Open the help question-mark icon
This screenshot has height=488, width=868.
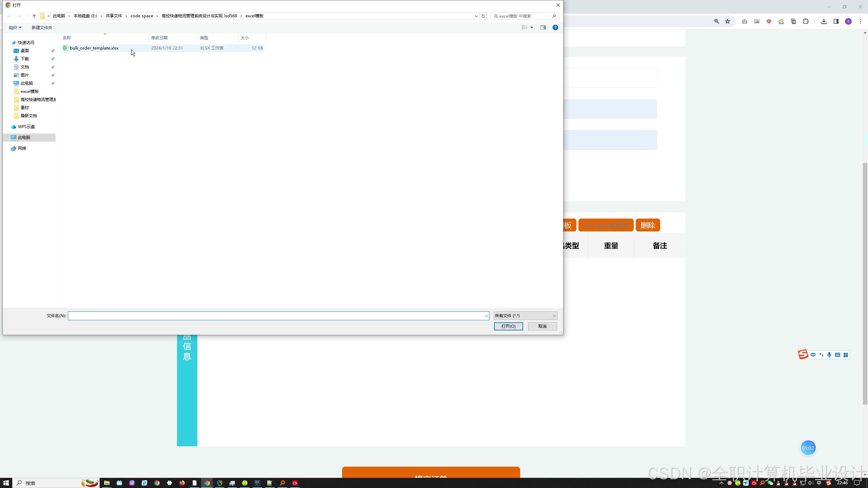pyautogui.click(x=555, y=27)
